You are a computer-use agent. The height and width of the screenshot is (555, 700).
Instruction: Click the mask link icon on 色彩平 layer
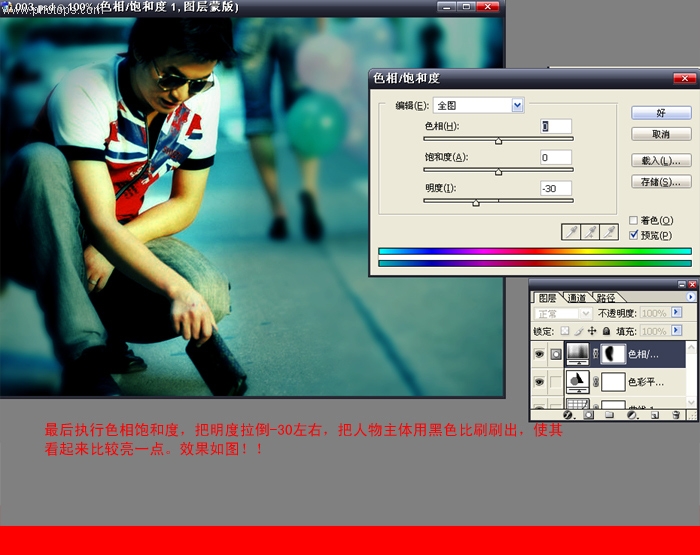coord(596,382)
